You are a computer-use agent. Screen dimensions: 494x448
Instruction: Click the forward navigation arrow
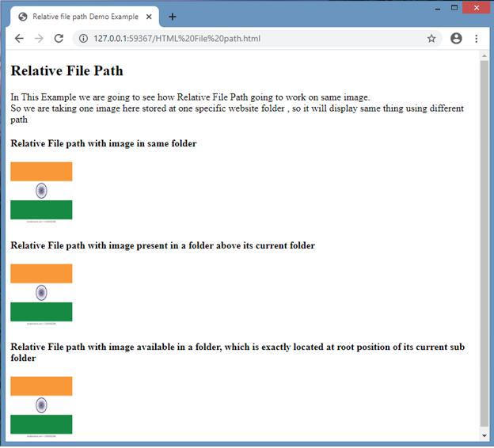coord(39,39)
